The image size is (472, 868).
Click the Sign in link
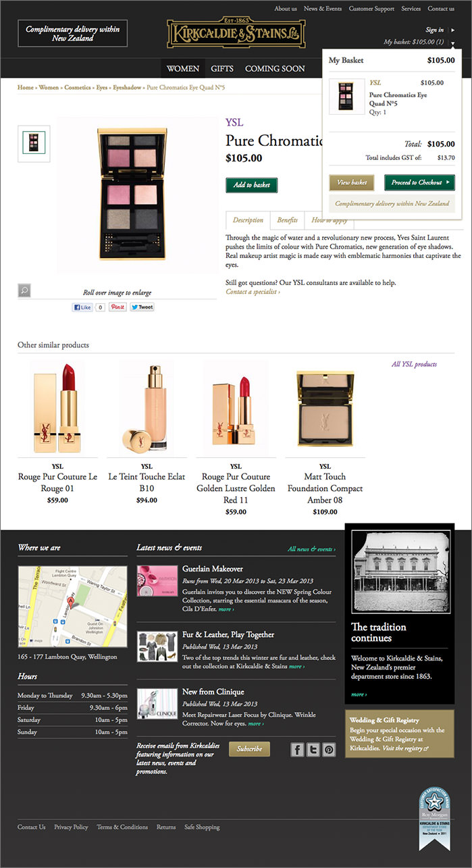point(434,30)
